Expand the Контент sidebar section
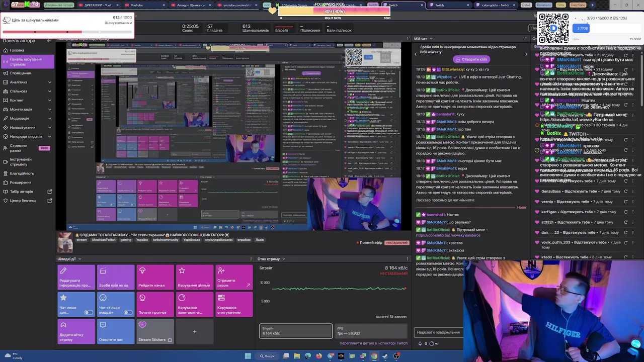The height and width of the screenshot is (362, 644). click(49, 100)
